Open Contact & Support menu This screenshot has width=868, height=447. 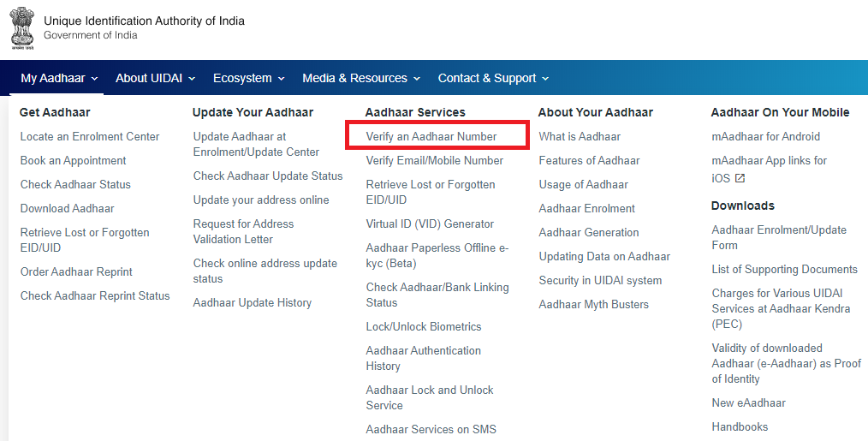point(493,78)
